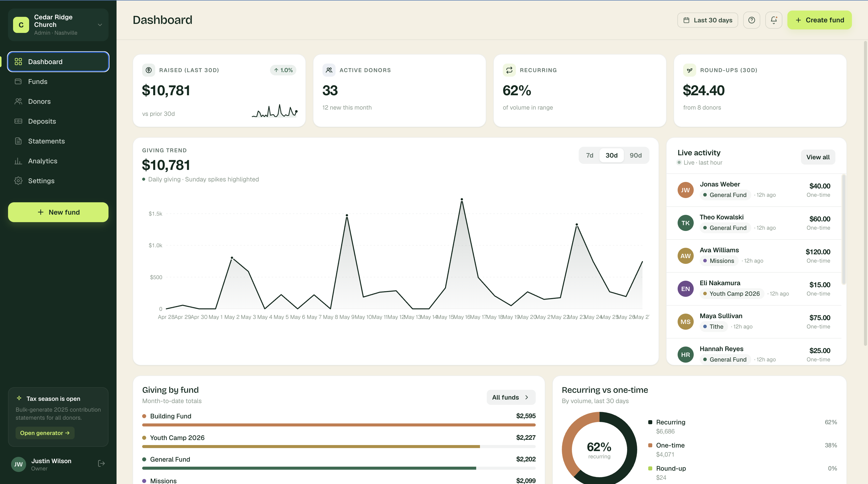Go to Funds in sidebar
868x484 pixels.
point(58,82)
